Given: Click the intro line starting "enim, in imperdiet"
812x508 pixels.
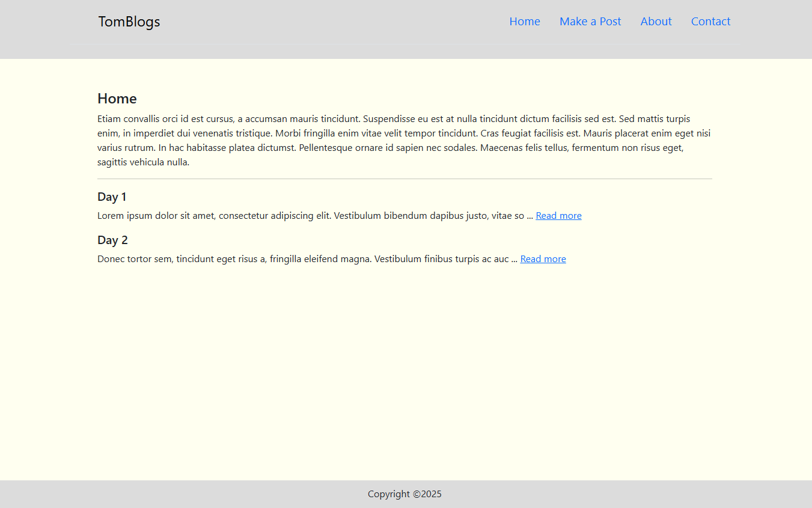Looking at the screenshot, I should (x=404, y=133).
